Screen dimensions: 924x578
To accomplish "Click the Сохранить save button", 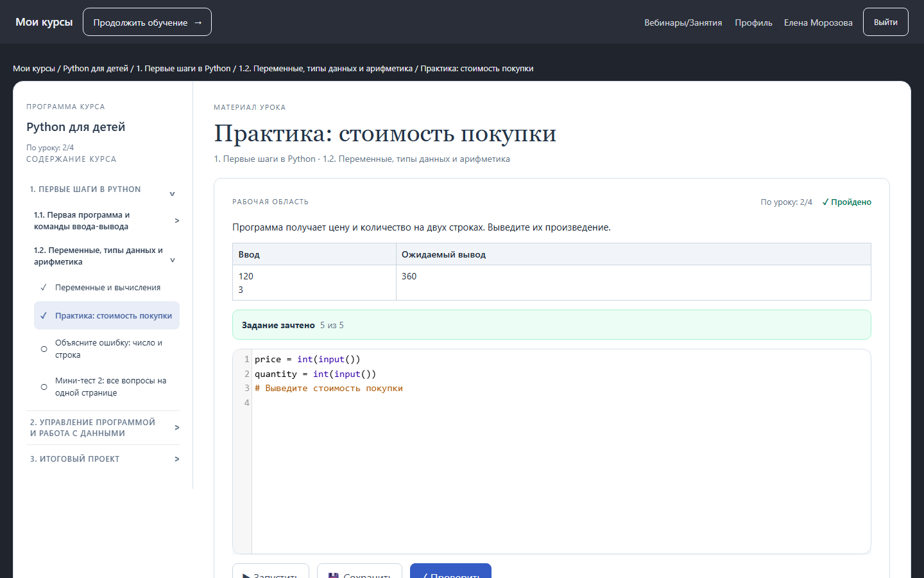I will tap(359, 571).
